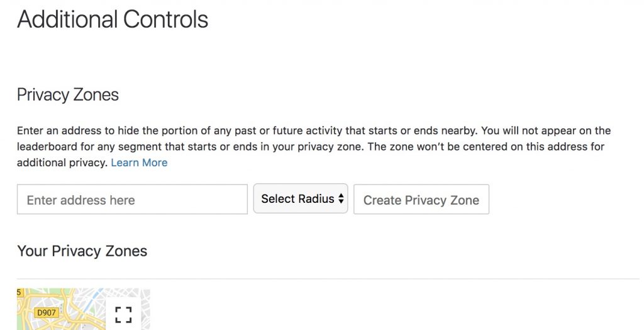The width and height of the screenshot is (644, 330).
Task: Click the privacy zone description paragraph
Action: click(x=314, y=147)
